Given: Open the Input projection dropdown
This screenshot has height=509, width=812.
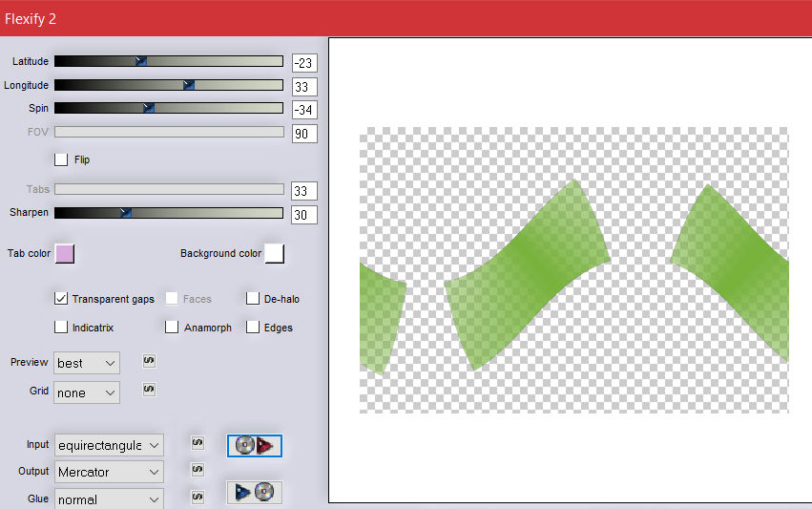Looking at the screenshot, I should [x=109, y=445].
